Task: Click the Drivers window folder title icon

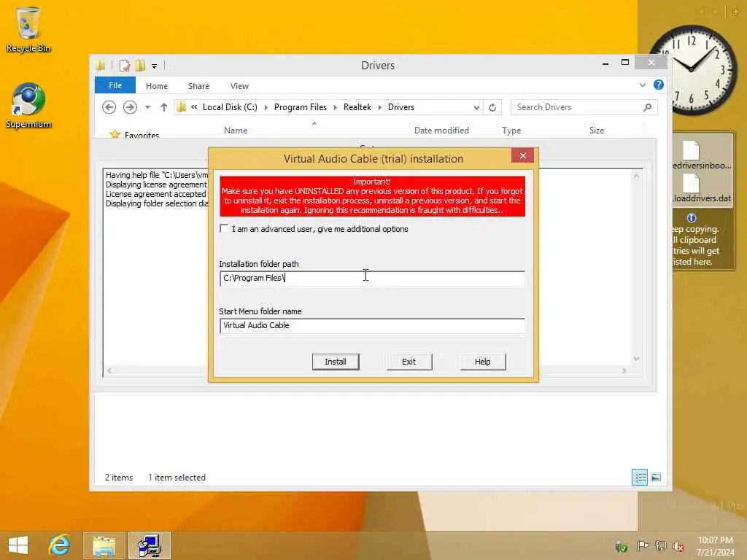Action: (101, 65)
